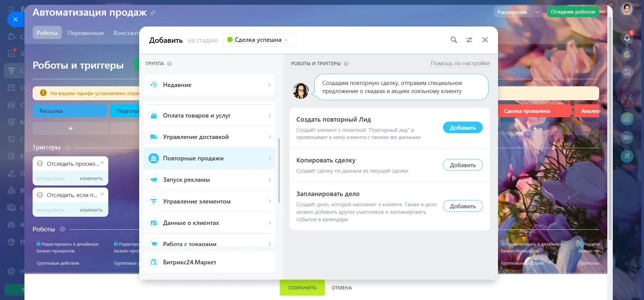Click the search magnifier in Add dialog

coord(454,40)
